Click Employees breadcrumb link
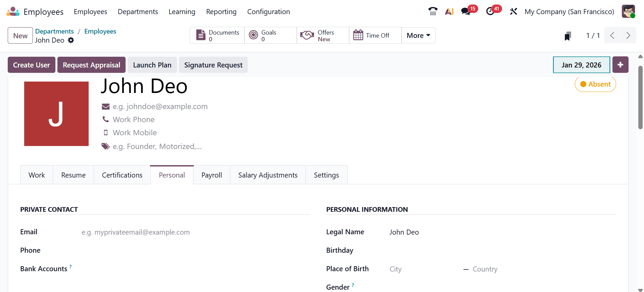 point(100,31)
